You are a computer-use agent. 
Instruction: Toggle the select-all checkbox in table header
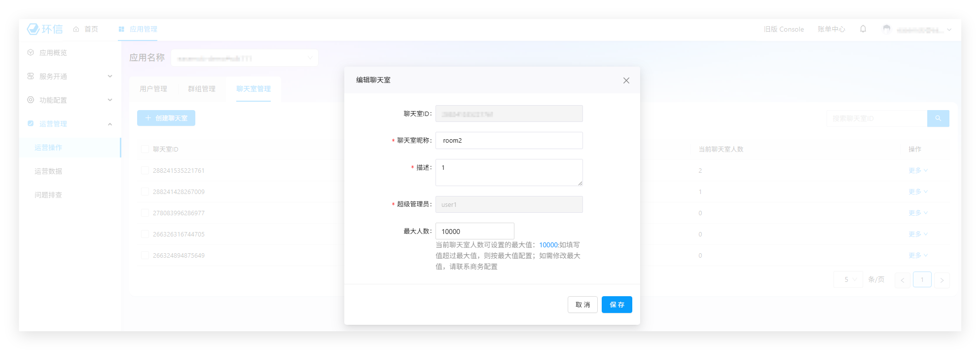[x=145, y=149]
